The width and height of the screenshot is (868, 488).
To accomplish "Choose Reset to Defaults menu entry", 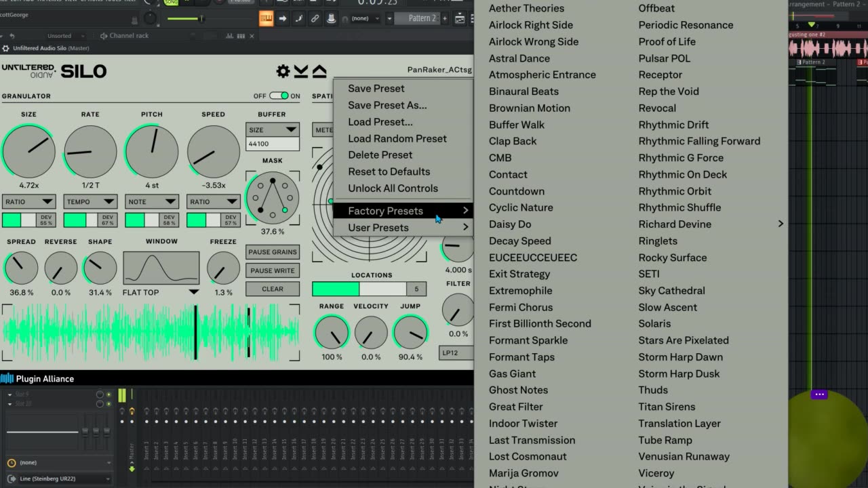I will 389,171.
